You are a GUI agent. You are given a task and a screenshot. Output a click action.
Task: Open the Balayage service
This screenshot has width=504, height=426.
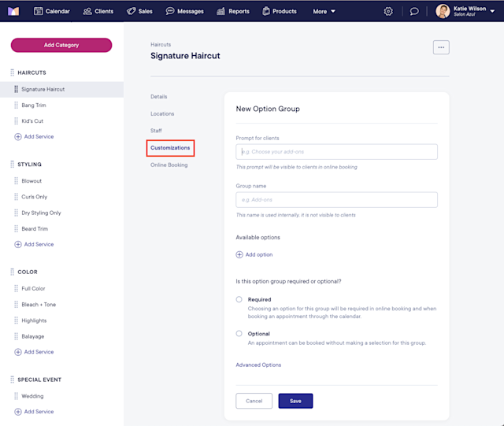click(x=33, y=336)
